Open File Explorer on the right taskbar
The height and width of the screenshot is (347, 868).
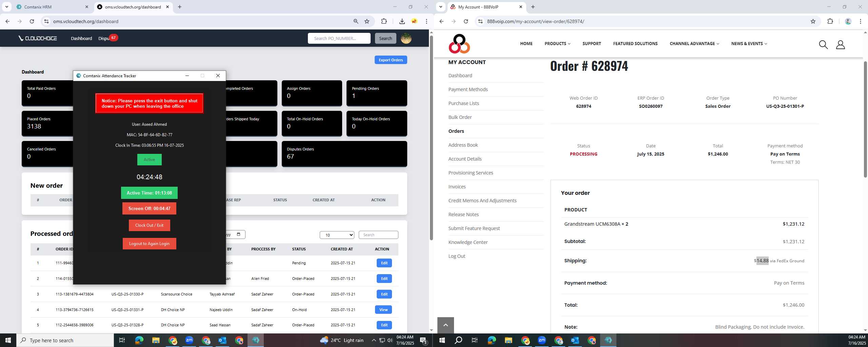(508, 340)
